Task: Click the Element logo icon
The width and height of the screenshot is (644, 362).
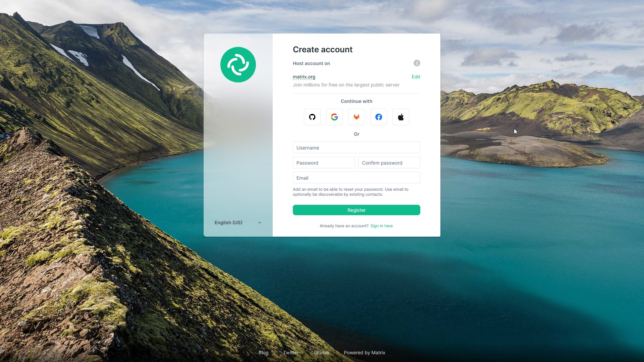Action: coord(238,65)
